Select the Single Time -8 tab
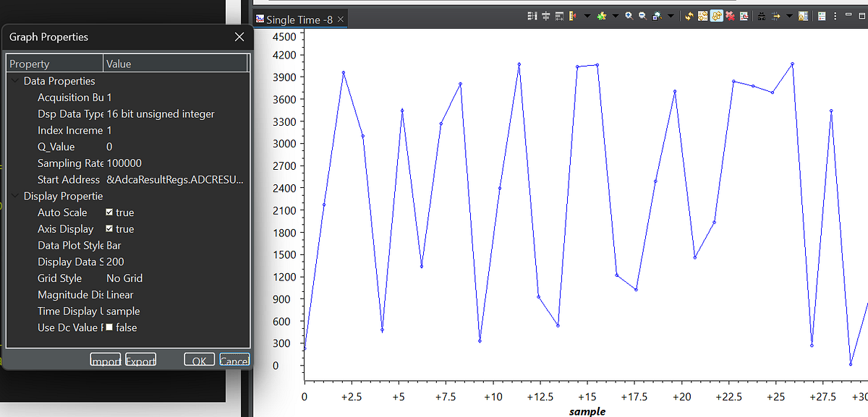The height and width of the screenshot is (417, 868). pyautogui.click(x=300, y=20)
